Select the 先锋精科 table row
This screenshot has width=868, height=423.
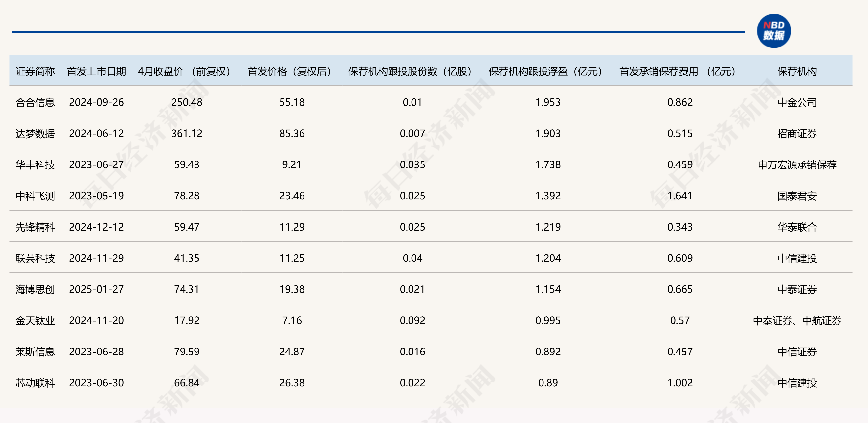[35, 227]
